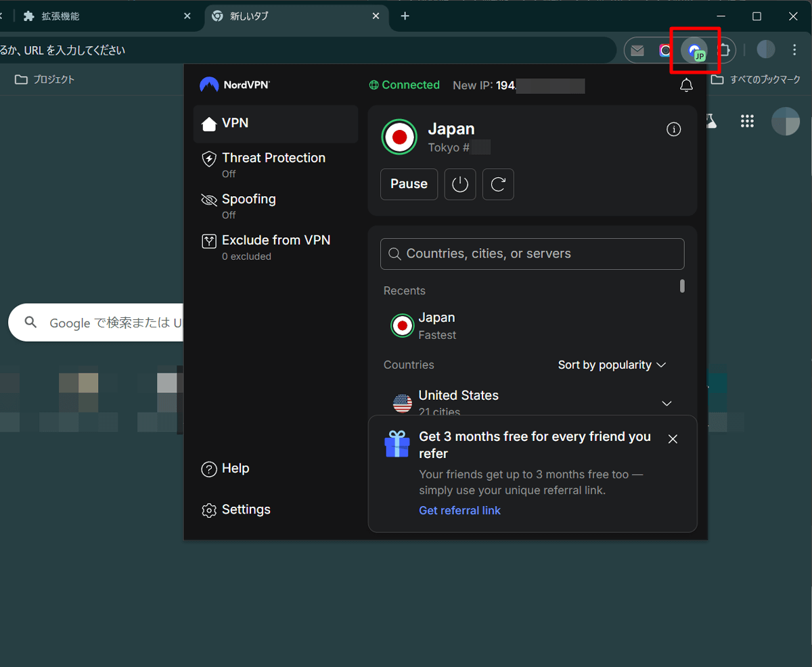Pause the current VPN connection
Viewport: 812px width, 667px height.
point(409,183)
